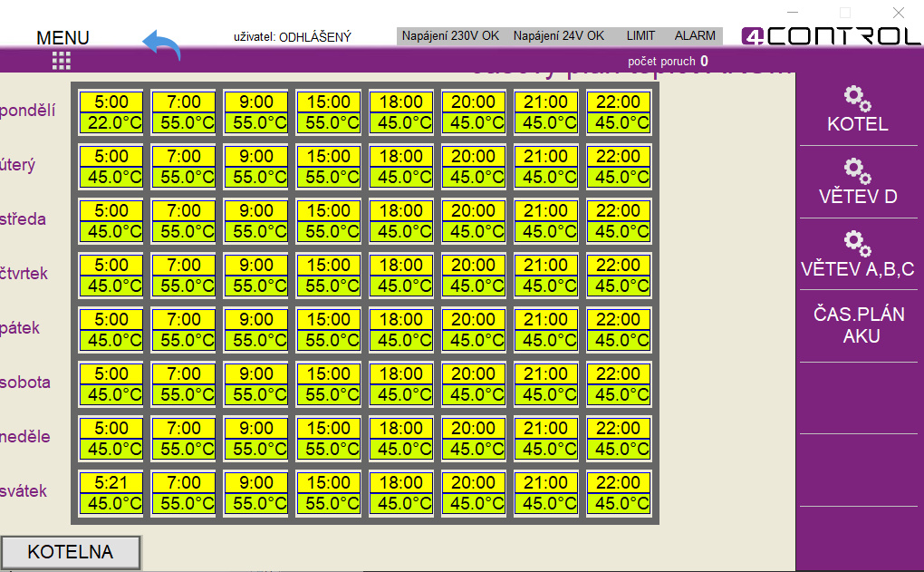The height and width of the screenshot is (572, 924).
Task: Edit pátek 21:00 time field
Action: pyautogui.click(x=545, y=320)
